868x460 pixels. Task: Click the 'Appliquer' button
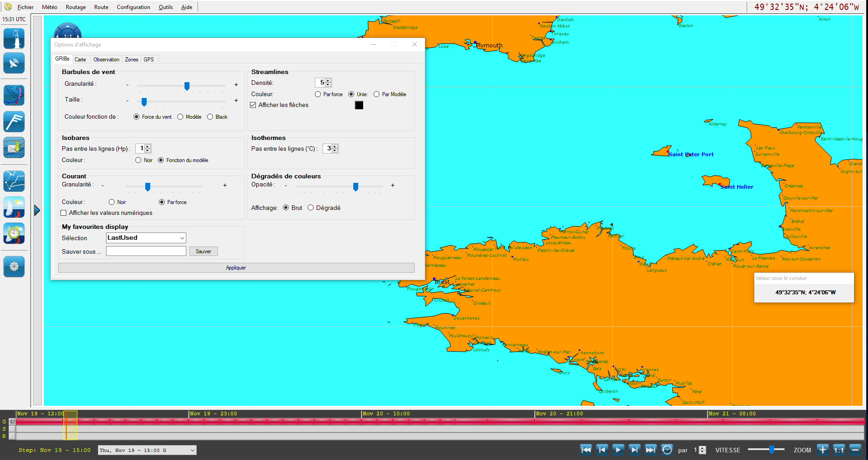coord(236,268)
